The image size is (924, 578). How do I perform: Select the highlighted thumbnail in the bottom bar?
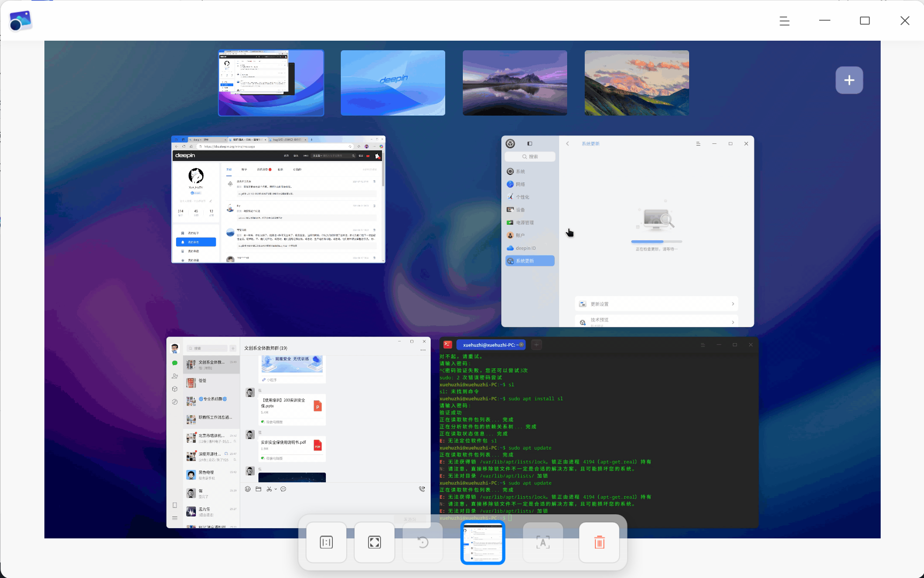click(483, 543)
